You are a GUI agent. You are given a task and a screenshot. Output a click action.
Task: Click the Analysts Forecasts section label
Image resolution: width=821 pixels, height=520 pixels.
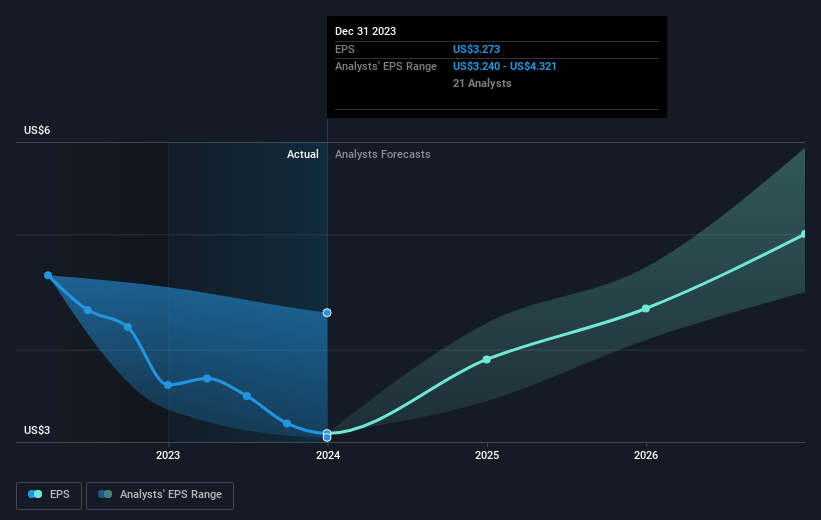[383, 154]
